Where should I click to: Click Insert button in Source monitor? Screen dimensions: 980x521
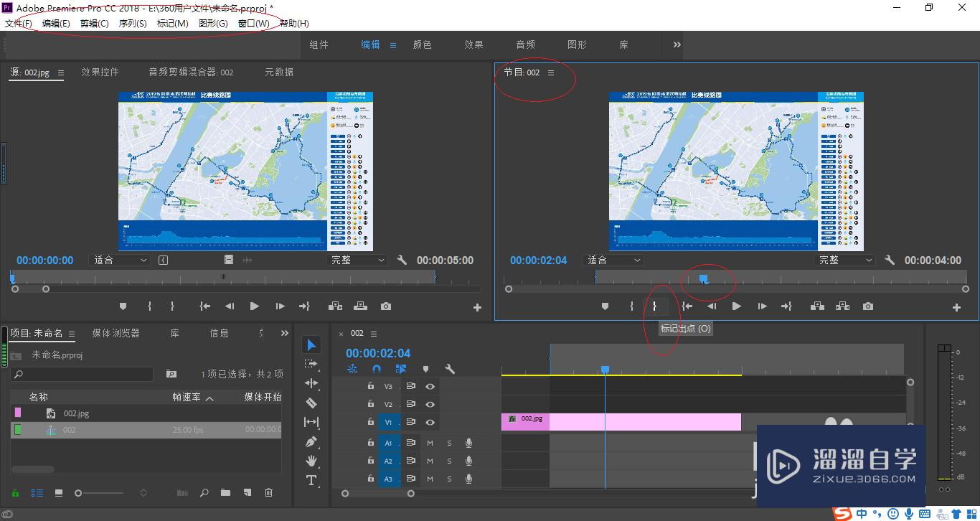[x=335, y=306]
